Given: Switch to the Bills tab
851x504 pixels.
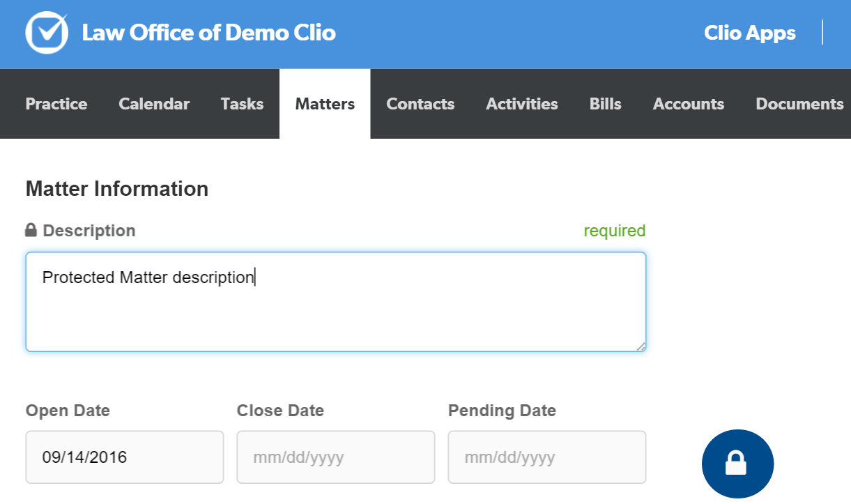Looking at the screenshot, I should 605,104.
